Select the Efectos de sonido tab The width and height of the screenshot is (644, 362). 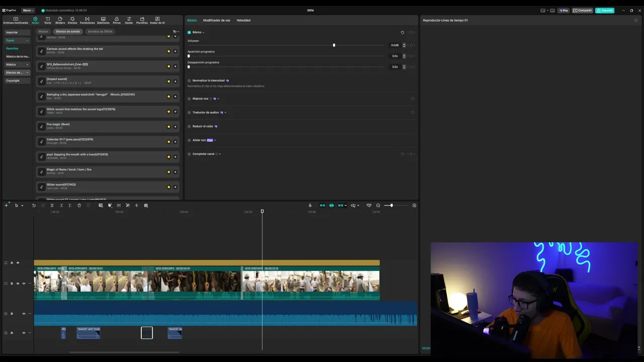click(x=68, y=32)
